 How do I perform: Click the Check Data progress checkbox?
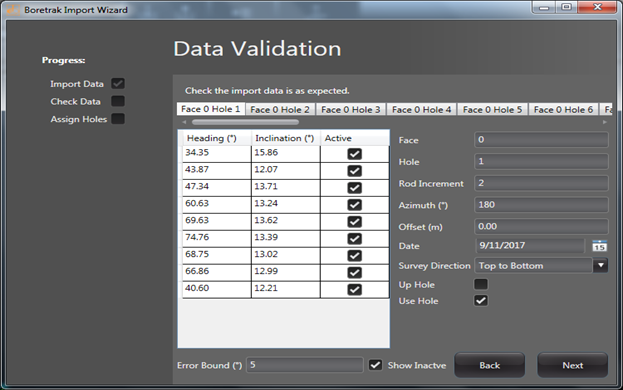point(118,101)
